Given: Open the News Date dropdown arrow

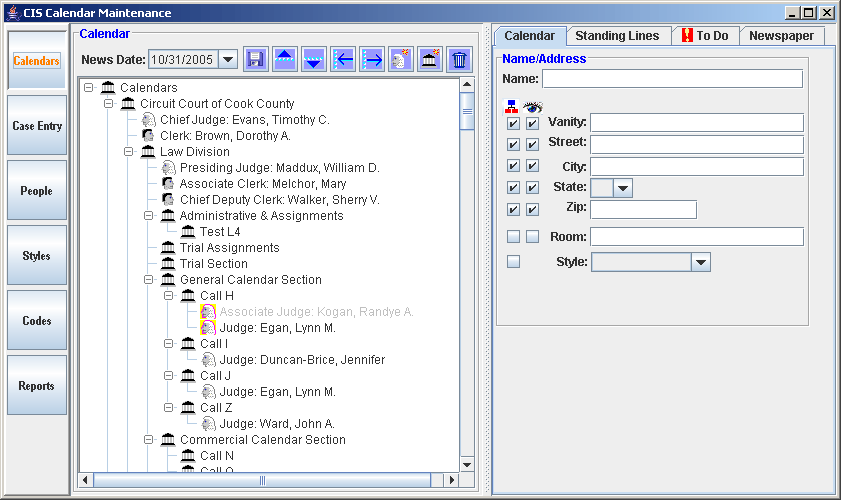Looking at the screenshot, I should [x=228, y=59].
